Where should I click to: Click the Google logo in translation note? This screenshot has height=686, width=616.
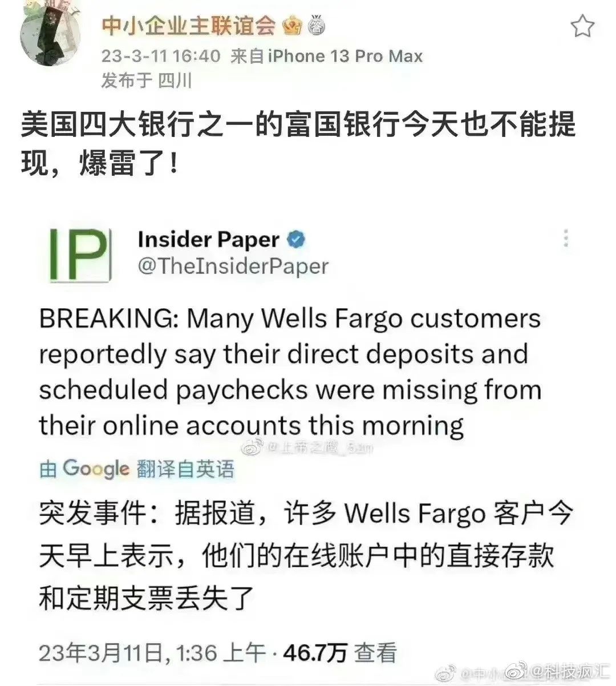[96, 469]
